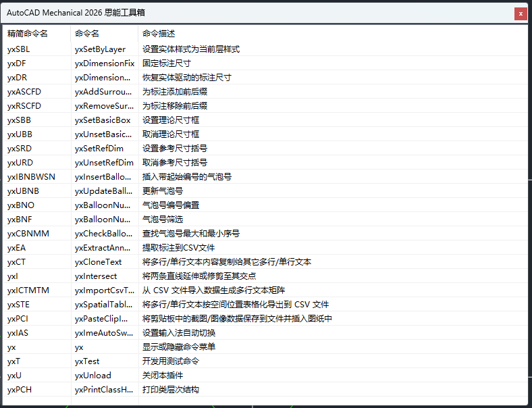The width and height of the screenshot is (532, 408).
Task: Select the yxPCI command
Action: (18, 319)
